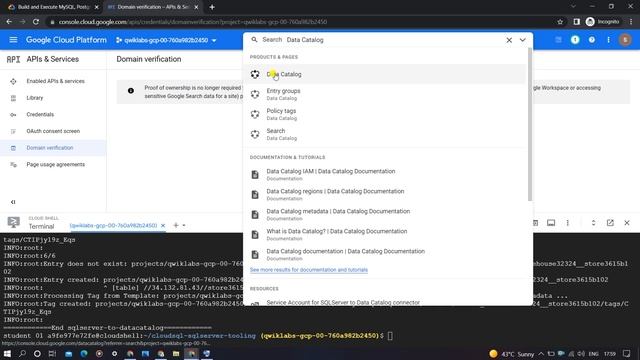Add a new Cloud Shell tab
The image size is (640, 360).
click(x=176, y=225)
